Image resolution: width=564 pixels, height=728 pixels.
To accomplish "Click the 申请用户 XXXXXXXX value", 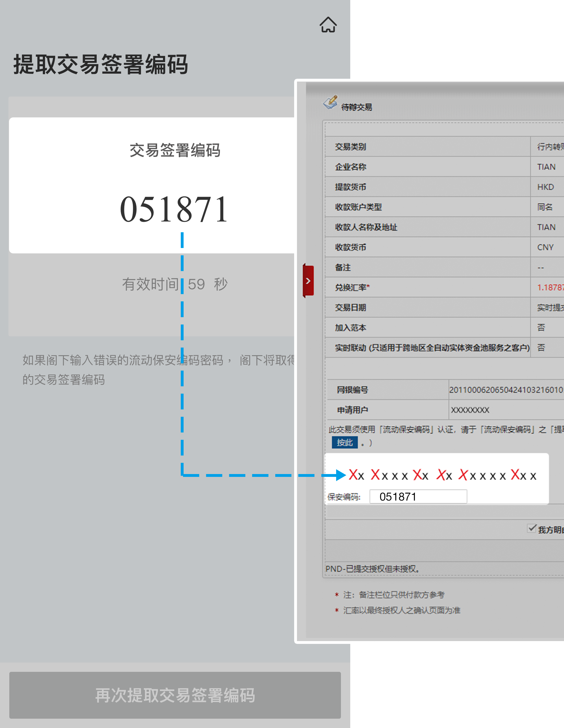I will tap(470, 410).
